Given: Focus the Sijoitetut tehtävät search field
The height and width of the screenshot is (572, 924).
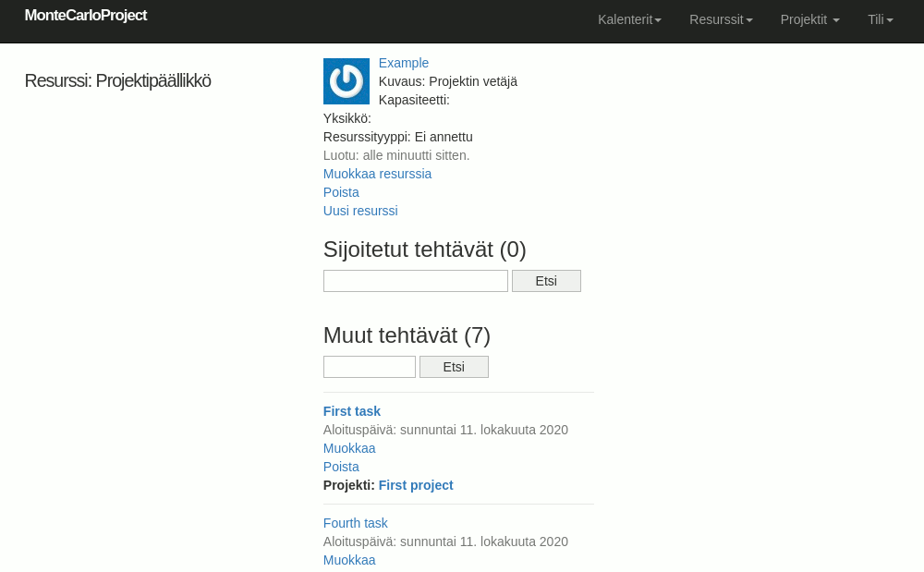Looking at the screenshot, I should [416, 281].
